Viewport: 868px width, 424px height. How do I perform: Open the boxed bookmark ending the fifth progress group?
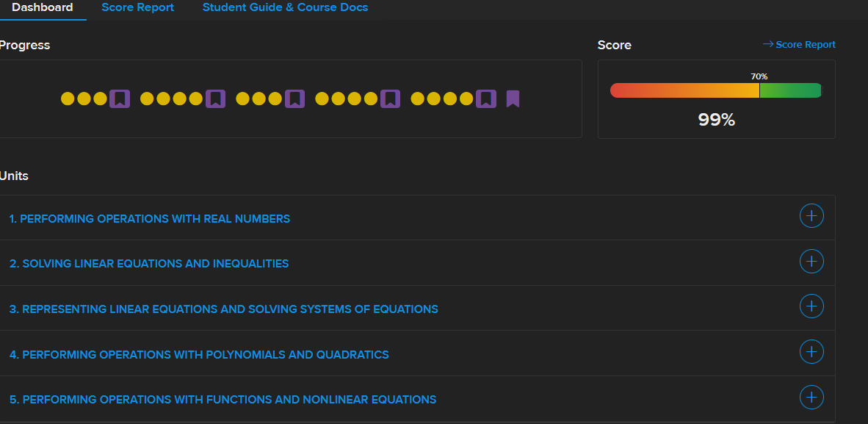[x=486, y=98]
